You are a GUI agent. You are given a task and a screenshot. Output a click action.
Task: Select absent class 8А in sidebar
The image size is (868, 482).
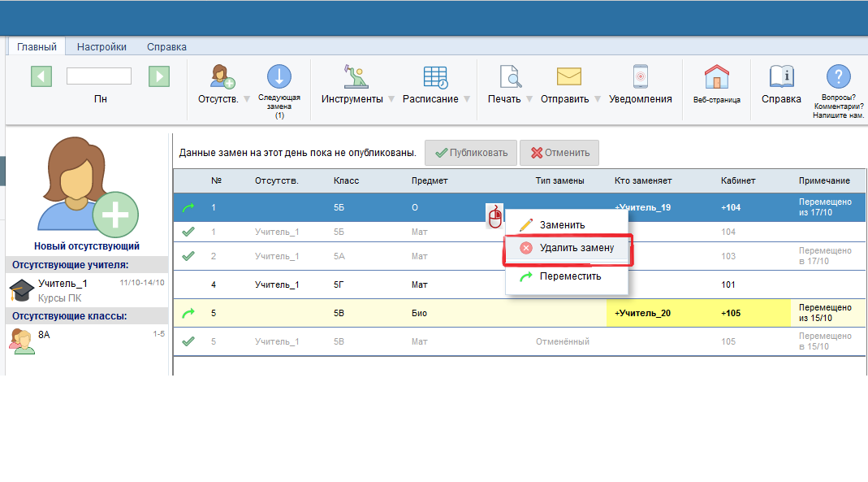click(x=45, y=334)
